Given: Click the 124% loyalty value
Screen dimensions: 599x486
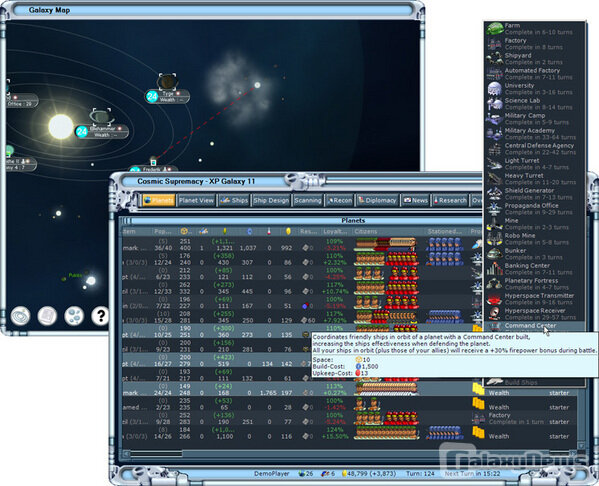Looking at the screenshot, I should [334, 430].
